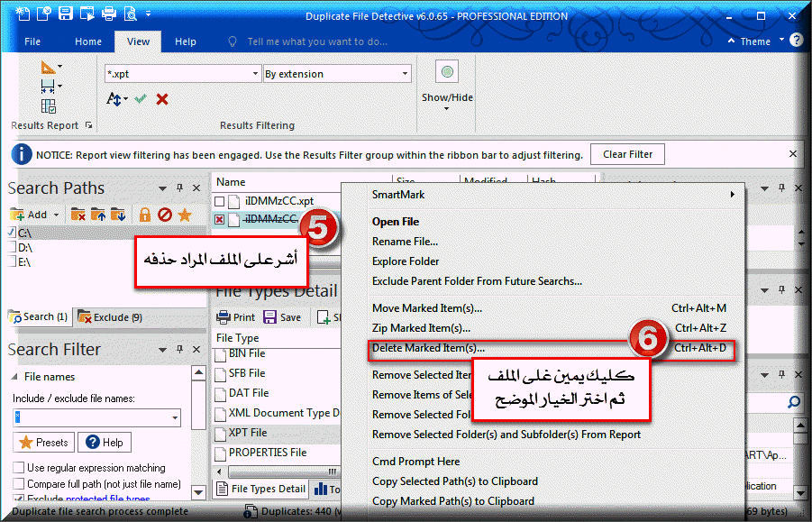Image resolution: width=812 pixels, height=522 pixels.
Task: Check the E:\ drive checkbox
Action: 13,261
